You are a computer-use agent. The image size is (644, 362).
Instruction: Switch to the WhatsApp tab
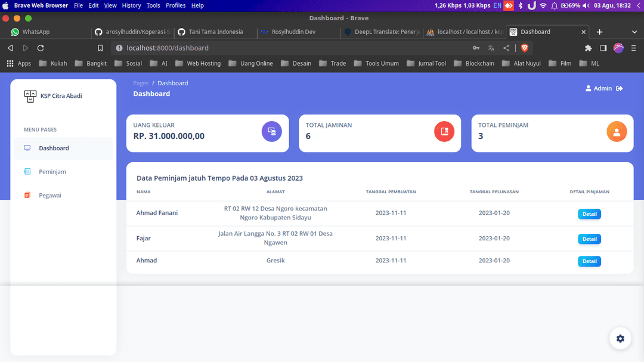pyautogui.click(x=36, y=32)
